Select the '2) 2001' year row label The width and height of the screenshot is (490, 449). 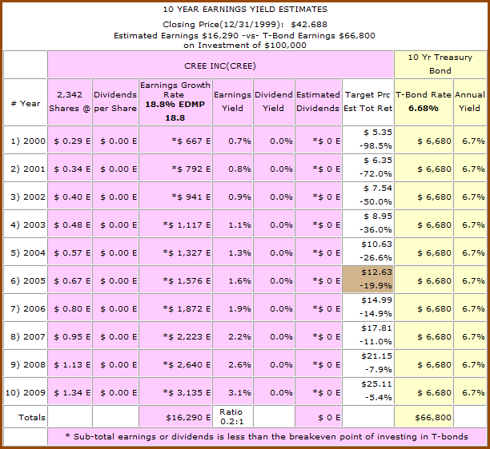point(25,168)
